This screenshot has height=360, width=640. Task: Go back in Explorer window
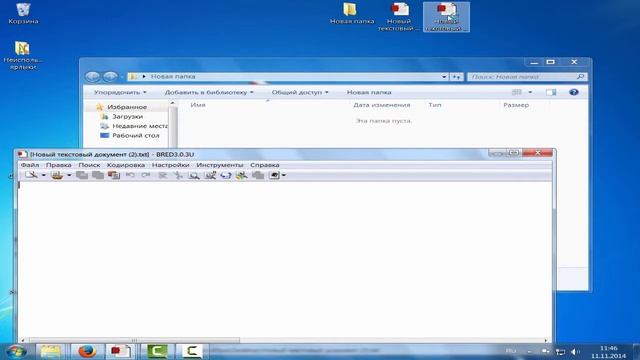(x=93, y=76)
